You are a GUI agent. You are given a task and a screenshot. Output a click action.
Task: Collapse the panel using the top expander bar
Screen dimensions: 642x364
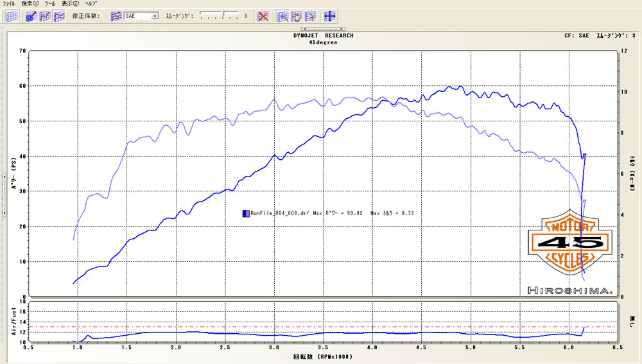[324, 29]
